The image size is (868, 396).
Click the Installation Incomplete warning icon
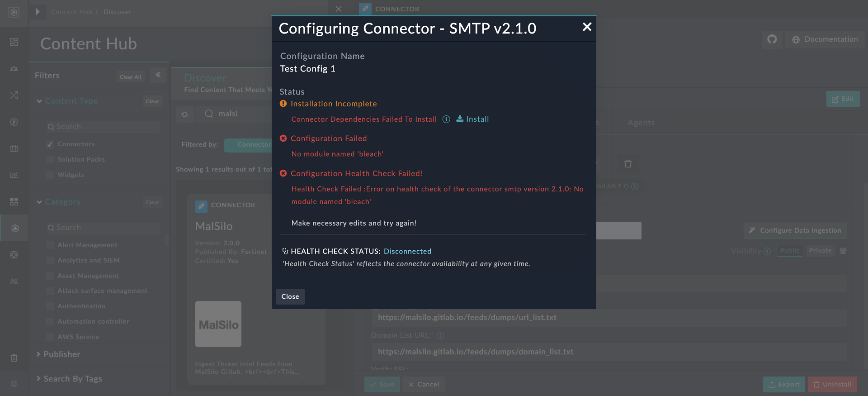283,104
